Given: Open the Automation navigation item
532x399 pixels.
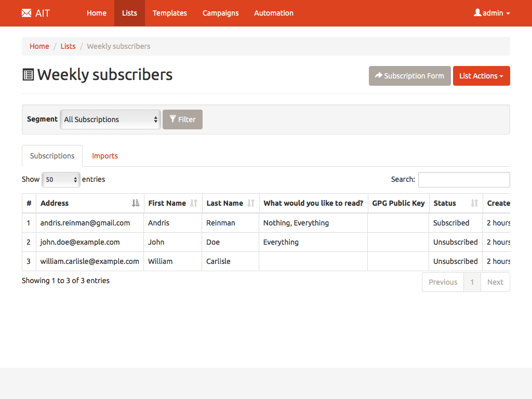Looking at the screenshot, I should pos(273,13).
